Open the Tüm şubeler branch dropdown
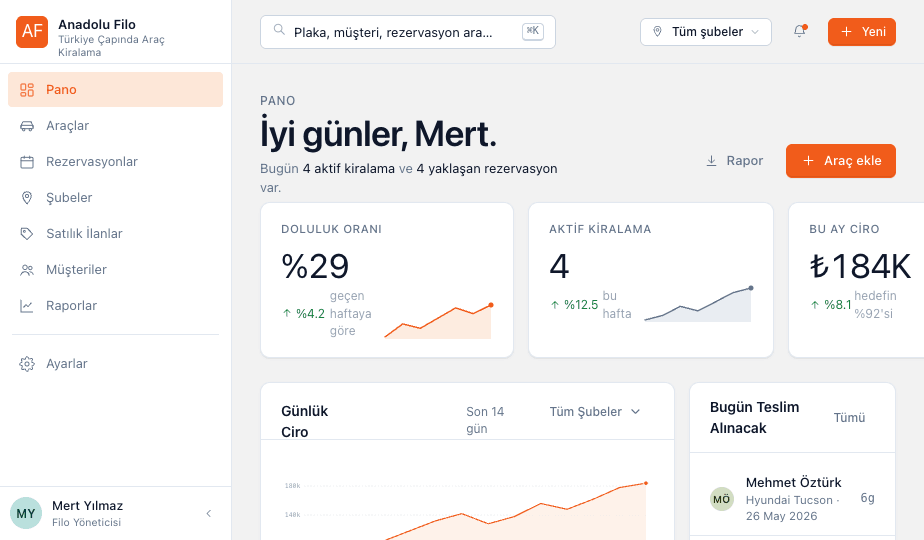Image resolution: width=924 pixels, height=540 pixels. click(706, 32)
